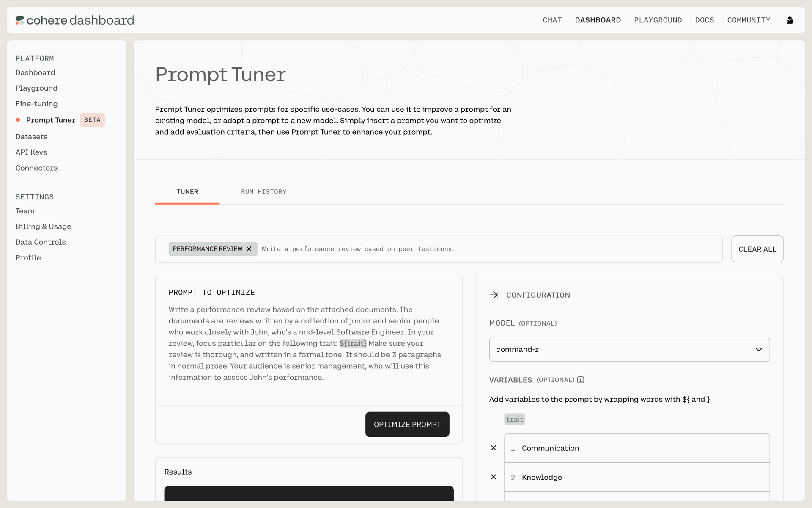Click the Clear All button
The image size is (812, 508).
click(757, 249)
